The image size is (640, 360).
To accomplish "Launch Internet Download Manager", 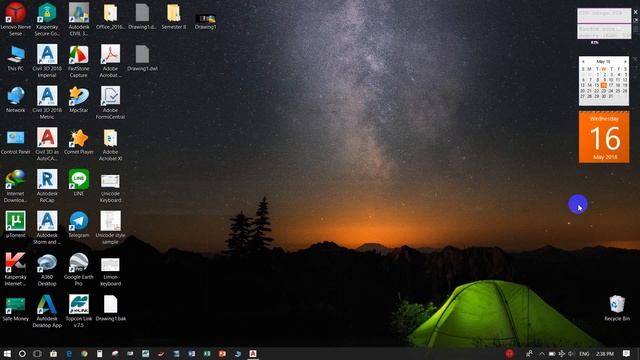I will tap(16, 186).
